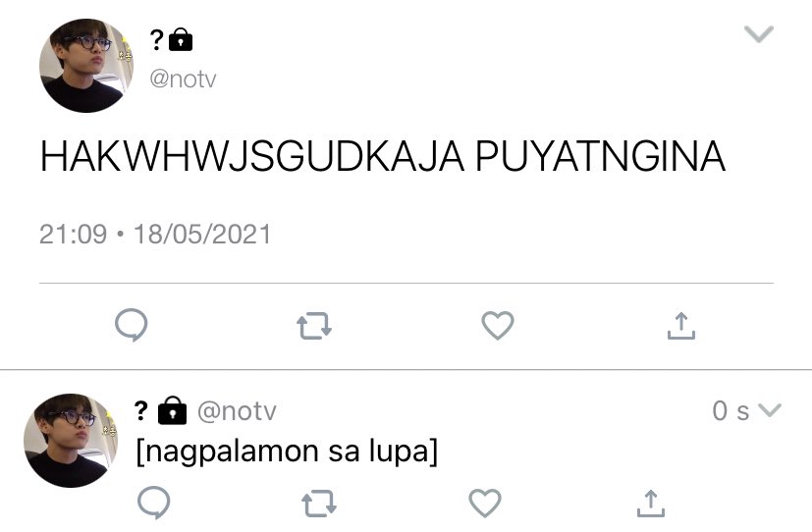Retweet the nagpalamon sa lupa reply
The image size is (812, 532).
[x=319, y=504]
